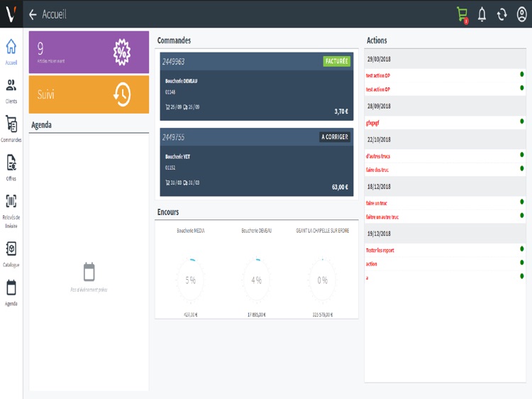532x399 pixels.
Task: Select the Boucherie MEDIA 5 % gauge
Action: click(190, 280)
